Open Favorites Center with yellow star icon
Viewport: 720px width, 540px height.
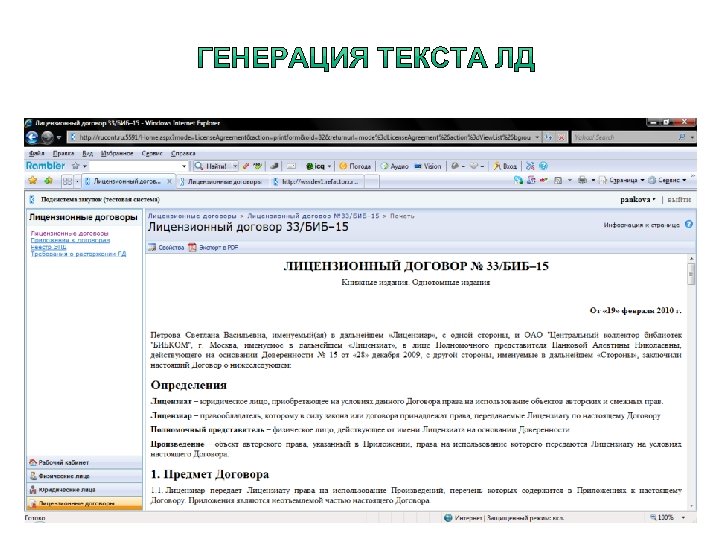pos(33,180)
